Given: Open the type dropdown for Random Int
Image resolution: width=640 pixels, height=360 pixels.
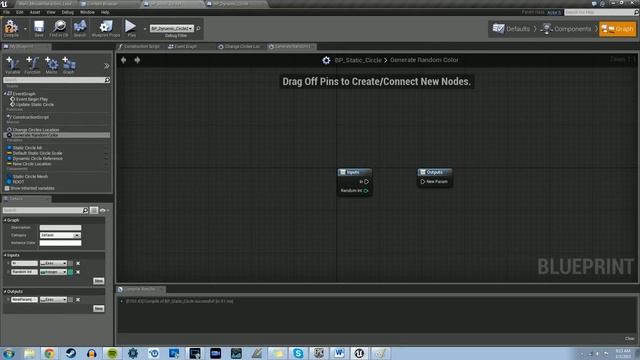Looking at the screenshot, I should (x=53, y=272).
